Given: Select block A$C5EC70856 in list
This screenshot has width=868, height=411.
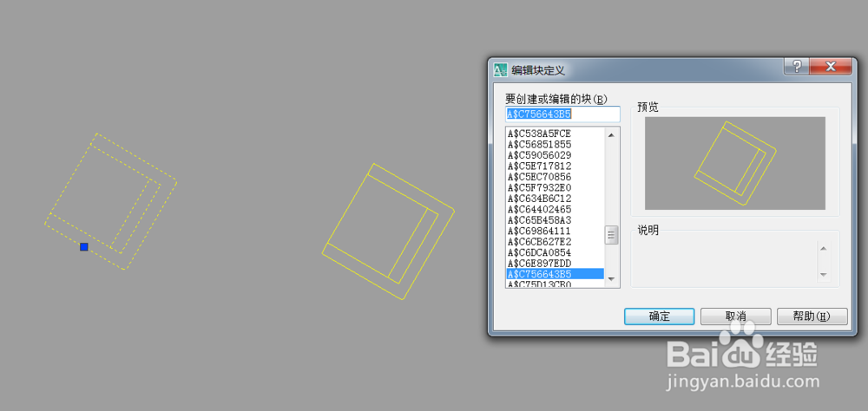Looking at the screenshot, I should (x=539, y=177).
